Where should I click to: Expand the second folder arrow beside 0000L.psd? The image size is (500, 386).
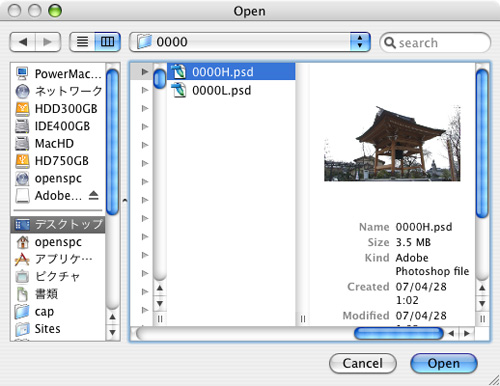pos(145,90)
